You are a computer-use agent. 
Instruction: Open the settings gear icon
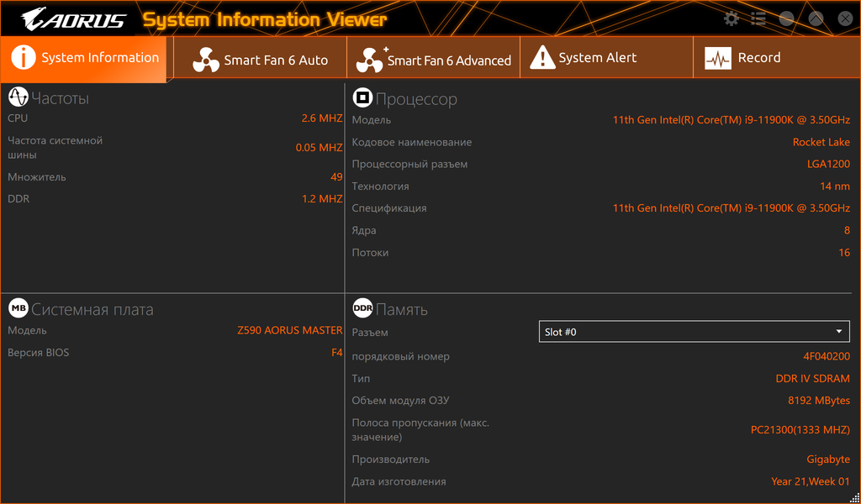732,18
